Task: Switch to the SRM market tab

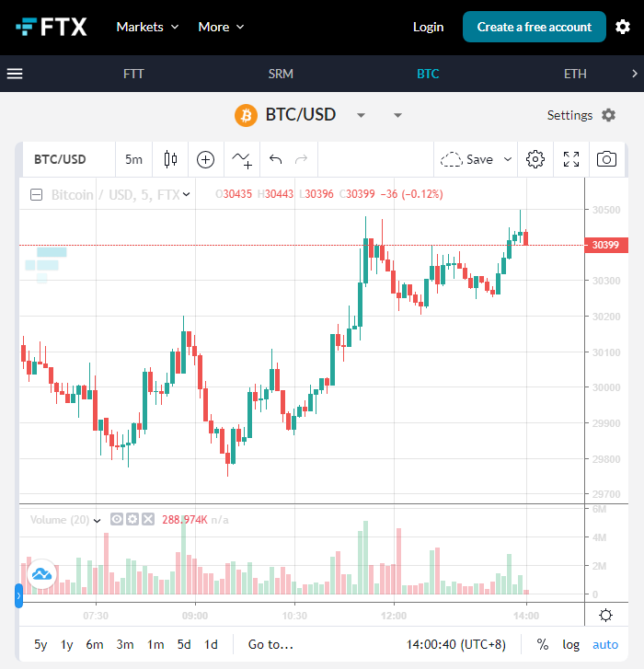Action: tap(281, 74)
